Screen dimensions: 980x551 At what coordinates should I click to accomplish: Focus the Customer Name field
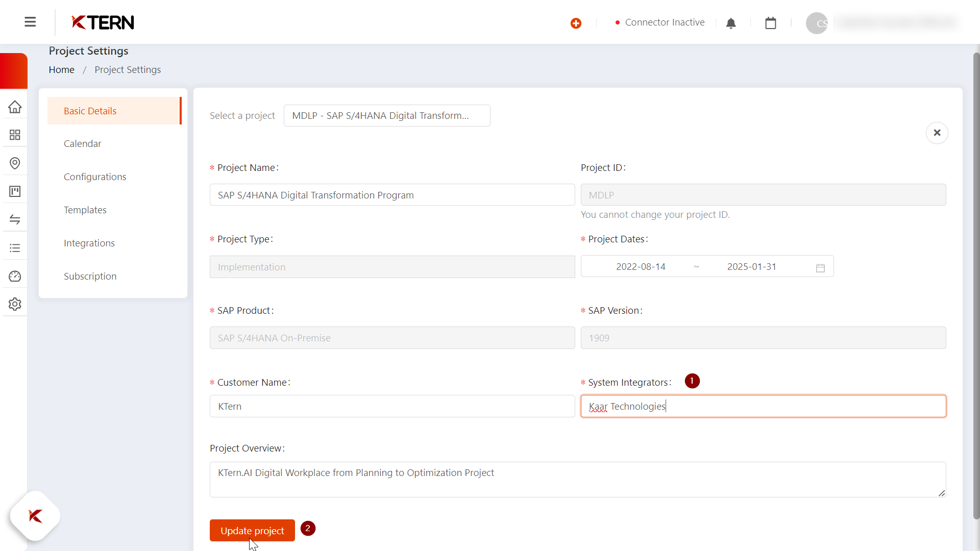[x=392, y=406]
